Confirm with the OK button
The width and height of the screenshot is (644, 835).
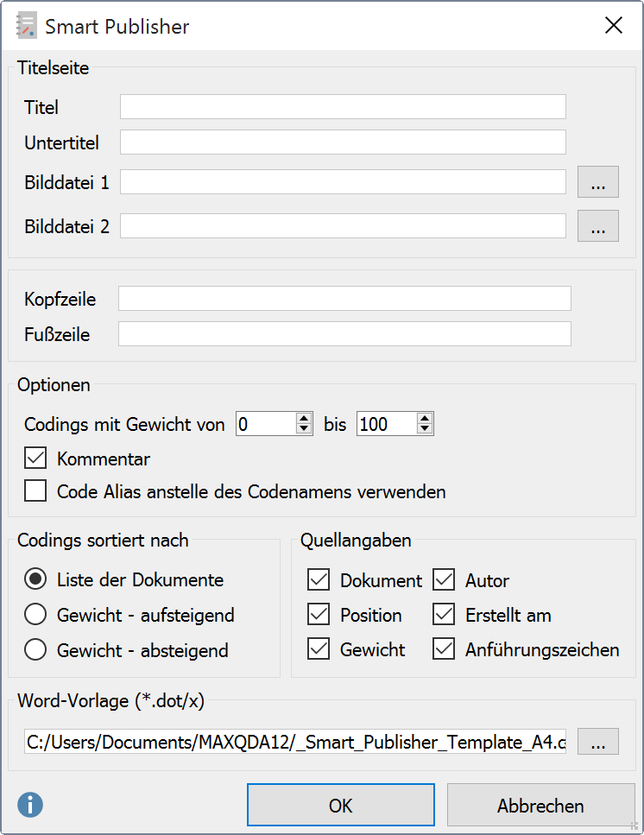341,805
